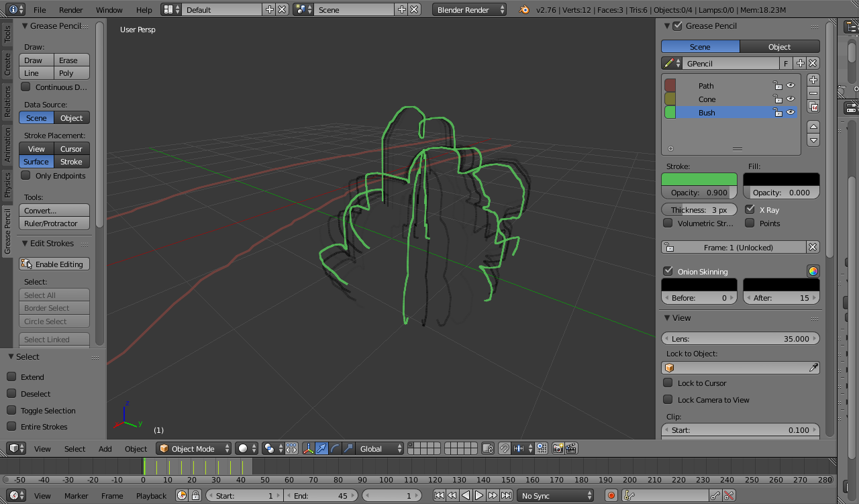Toggle custom onion skin colors icon
Image resolution: width=859 pixels, height=504 pixels.
click(813, 271)
